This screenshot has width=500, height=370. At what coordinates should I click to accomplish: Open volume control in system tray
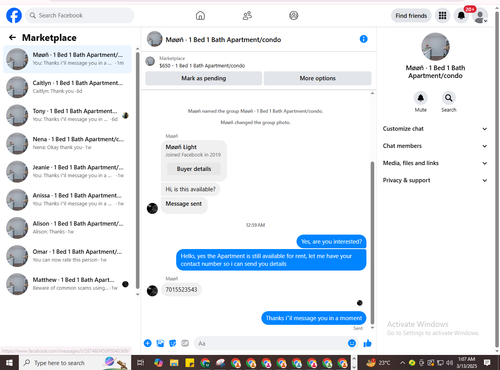449,363
